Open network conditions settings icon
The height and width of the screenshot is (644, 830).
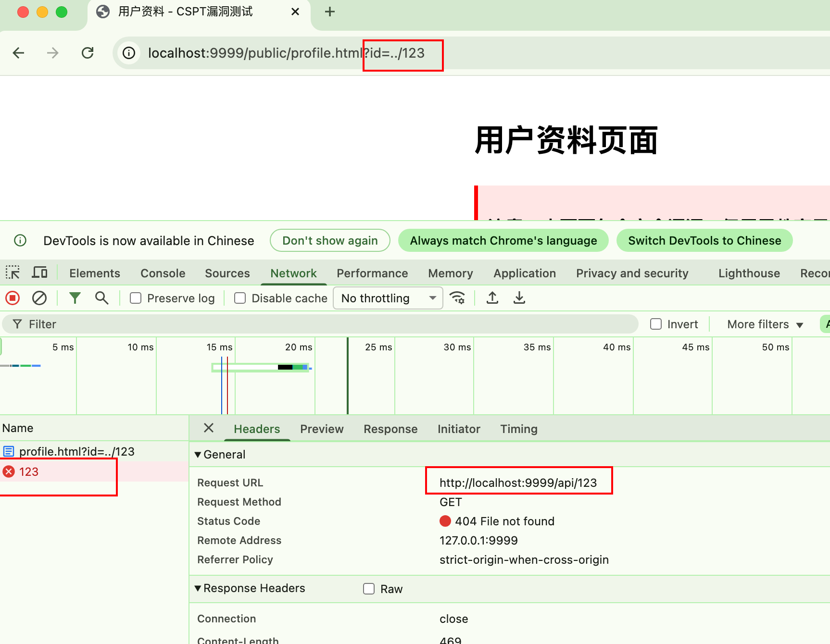pyautogui.click(x=457, y=298)
